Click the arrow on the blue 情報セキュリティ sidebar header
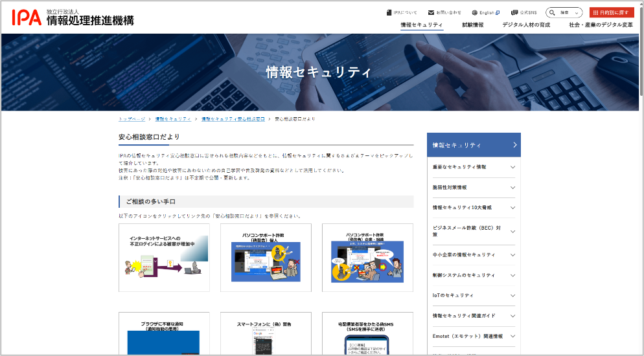The image size is (644, 356). coord(515,145)
